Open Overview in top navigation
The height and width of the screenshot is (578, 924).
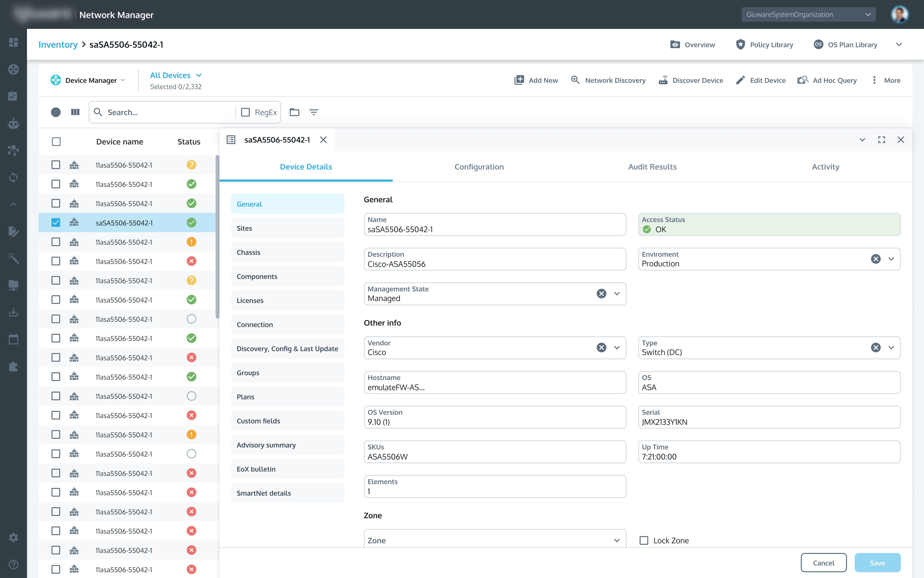(692, 45)
